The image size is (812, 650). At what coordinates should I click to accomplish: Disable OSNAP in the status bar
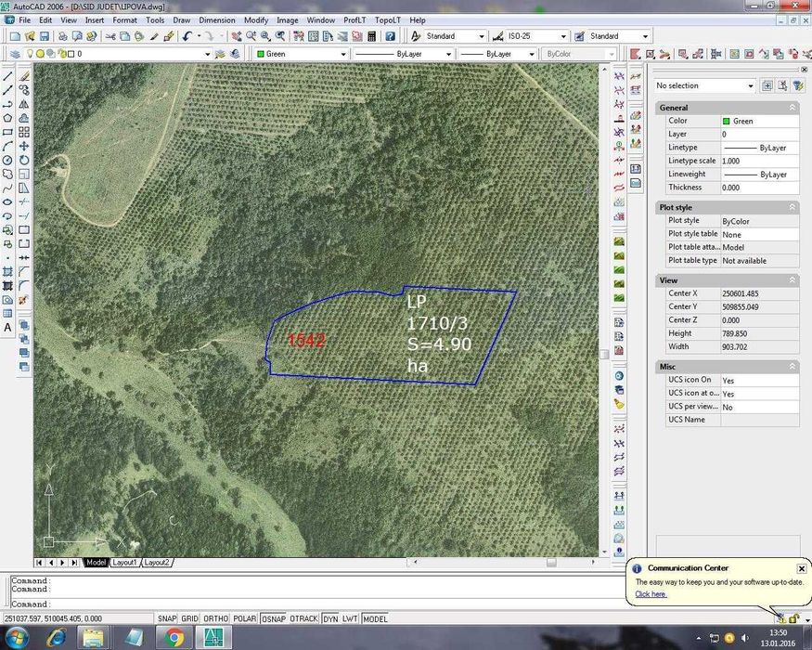pyautogui.click(x=274, y=618)
